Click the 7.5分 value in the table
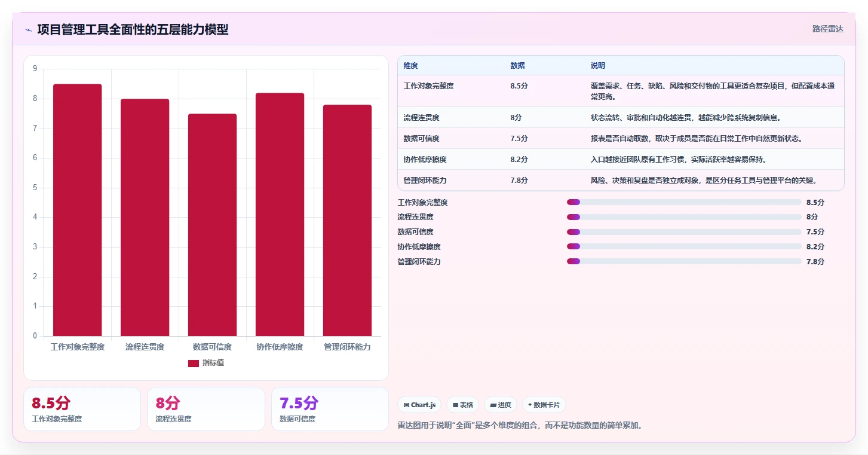The height and width of the screenshot is (455, 868). [x=519, y=138]
